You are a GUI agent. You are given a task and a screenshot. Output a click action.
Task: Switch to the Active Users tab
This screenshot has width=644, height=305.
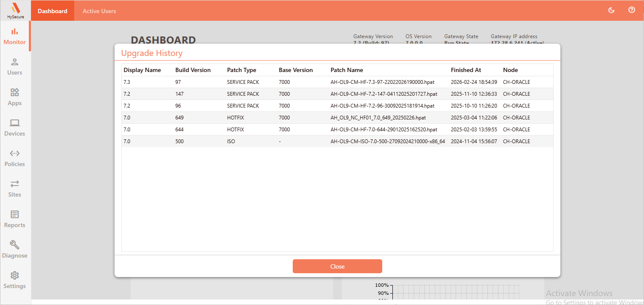pyautogui.click(x=99, y=11)
